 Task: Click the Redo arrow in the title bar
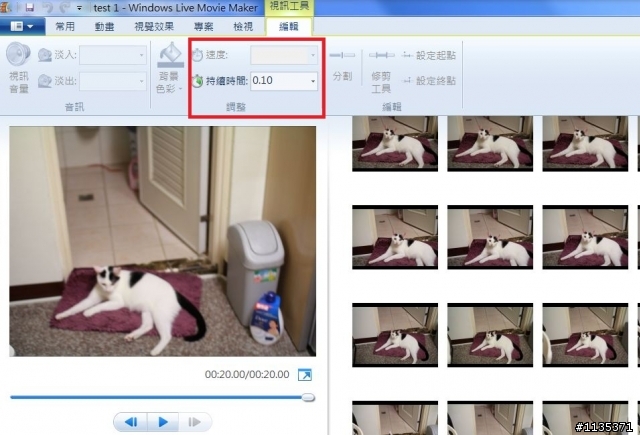(64, 7)
